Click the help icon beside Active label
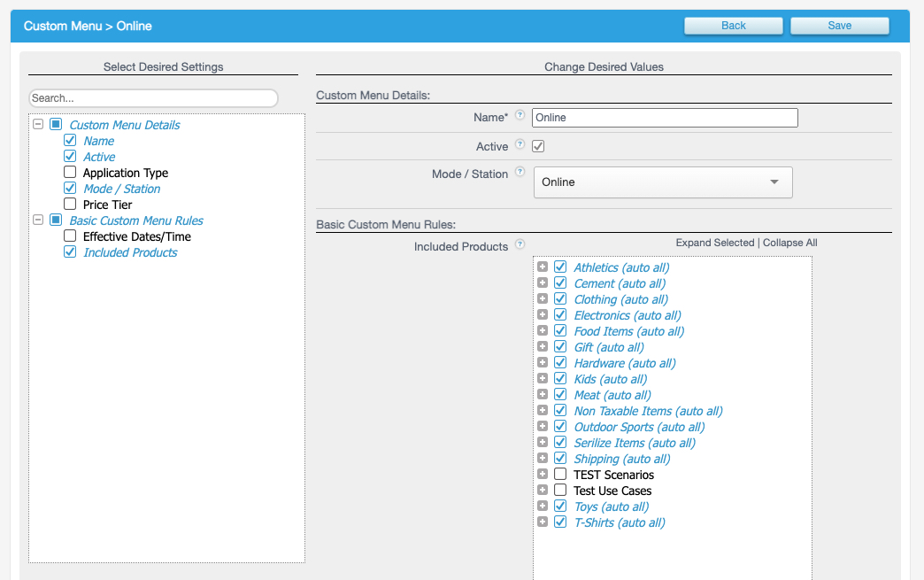 pos(520,144)
